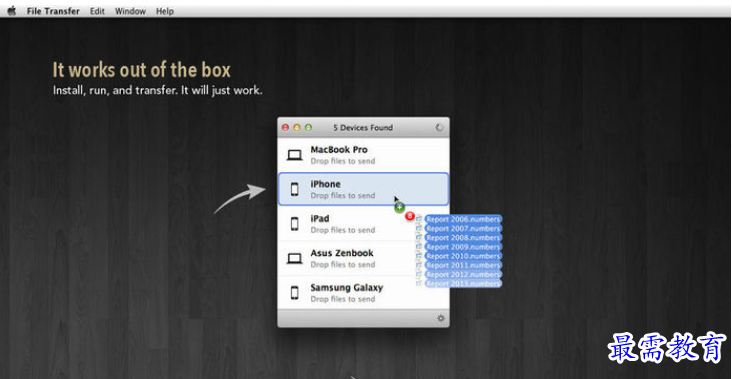The width and height of the screenshot is (732, 379).
Task: Click the MacBook Pro laptop icon
Action: point(295,155)
